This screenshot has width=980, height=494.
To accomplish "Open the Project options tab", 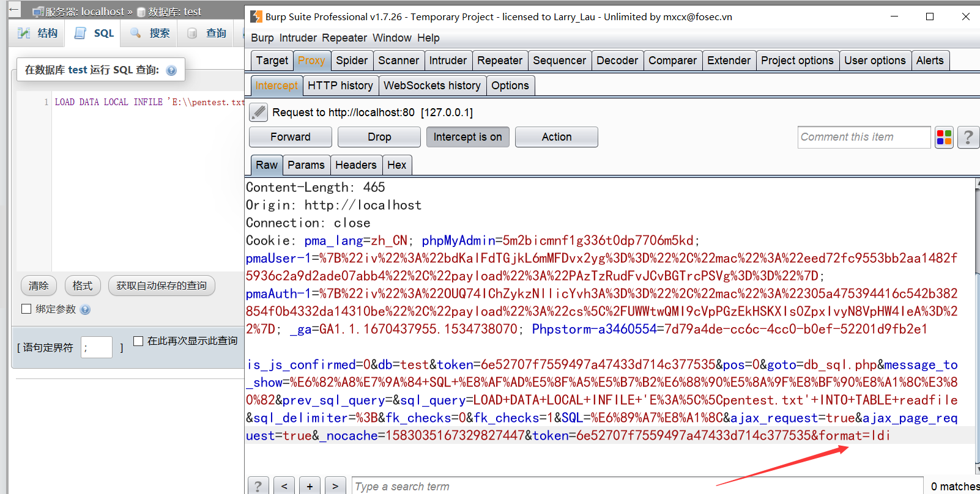I will pos(797,61).
